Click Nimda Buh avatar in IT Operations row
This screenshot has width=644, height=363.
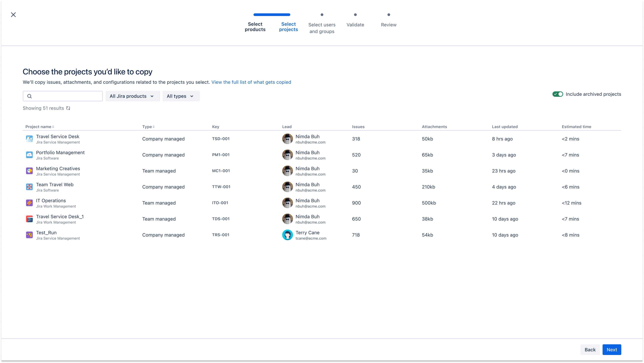click(x=287, y=203)
